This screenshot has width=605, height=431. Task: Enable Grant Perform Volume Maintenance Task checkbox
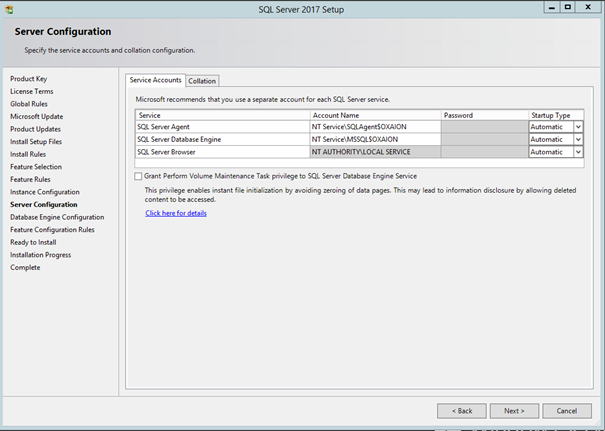[138, 176]
